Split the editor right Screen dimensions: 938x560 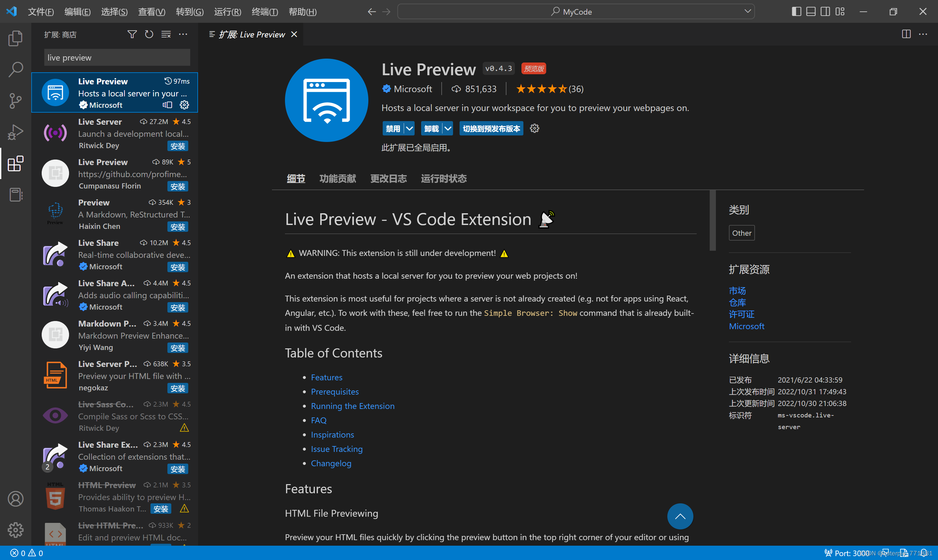pyautogui.click(x=906, y=34)
